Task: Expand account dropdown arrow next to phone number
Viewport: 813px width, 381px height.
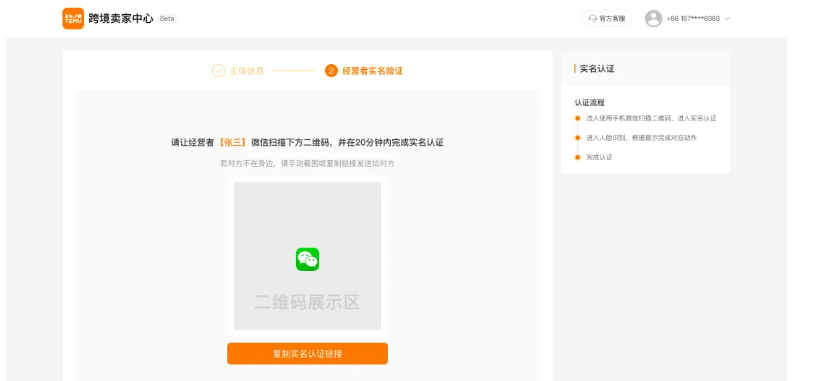Action: point(727,19)
